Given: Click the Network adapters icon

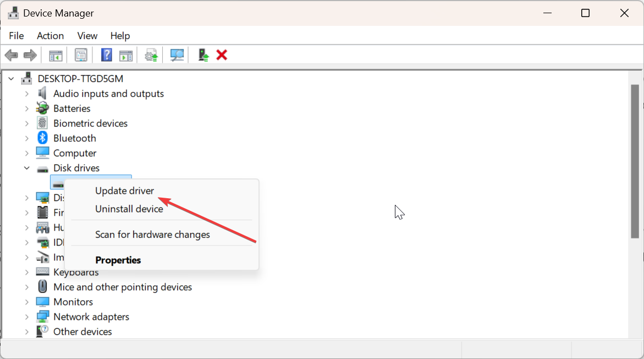Looking at the screenshot, I should pyautogui.click(x=42, y=317).
